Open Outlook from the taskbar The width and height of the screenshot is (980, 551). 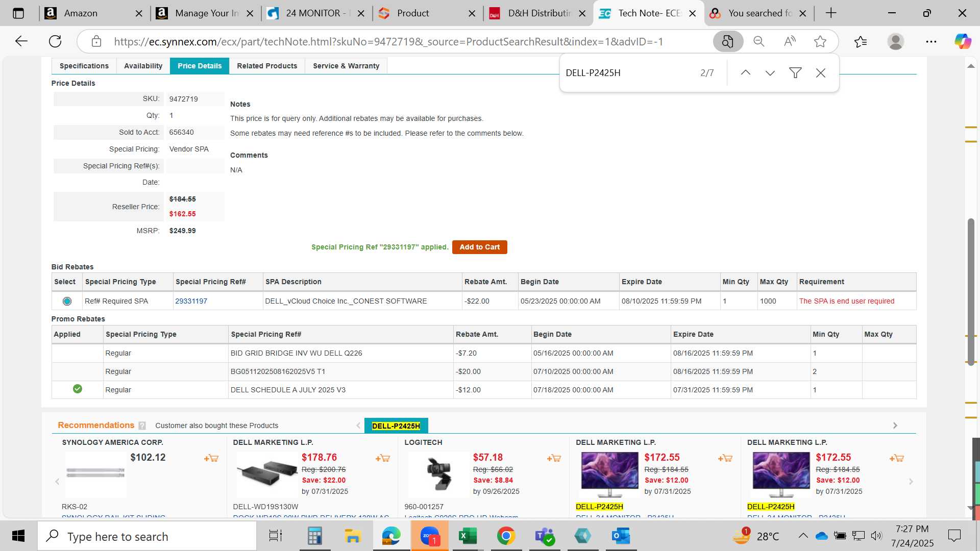click(621, 536)
